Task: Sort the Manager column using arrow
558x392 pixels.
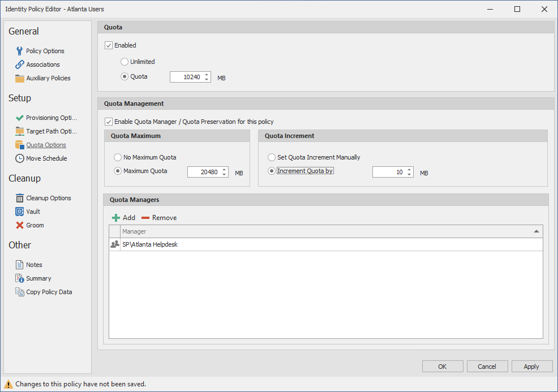Action: click(x=536, y=231)
